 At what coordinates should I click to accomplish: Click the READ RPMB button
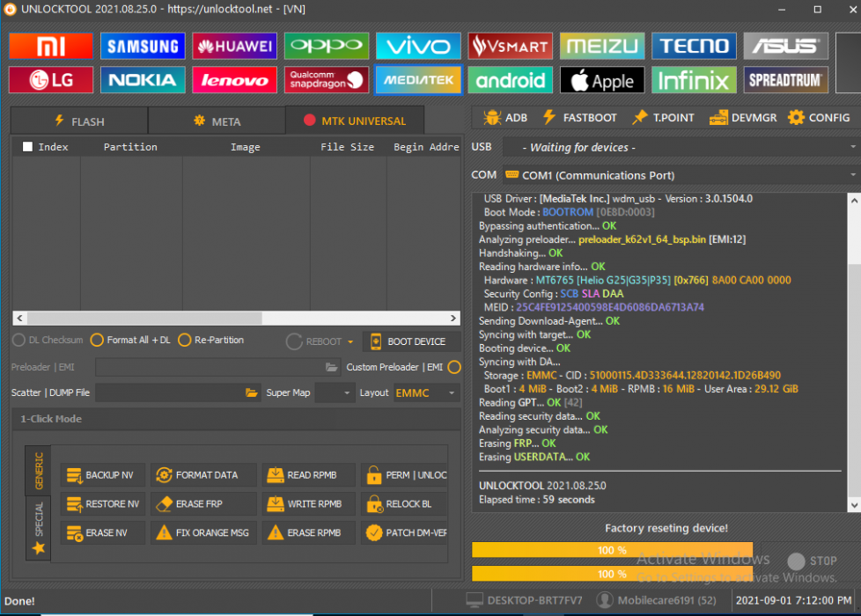coord(309,475)
